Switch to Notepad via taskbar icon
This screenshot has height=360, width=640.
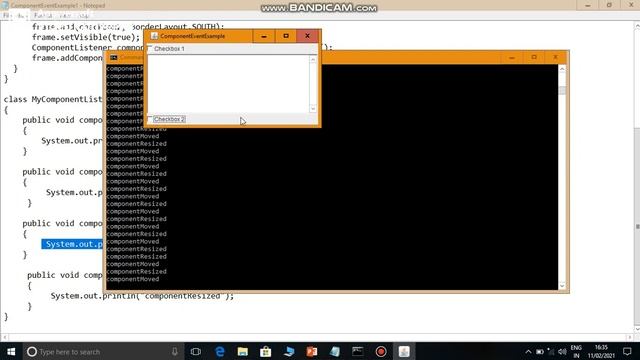335,351
